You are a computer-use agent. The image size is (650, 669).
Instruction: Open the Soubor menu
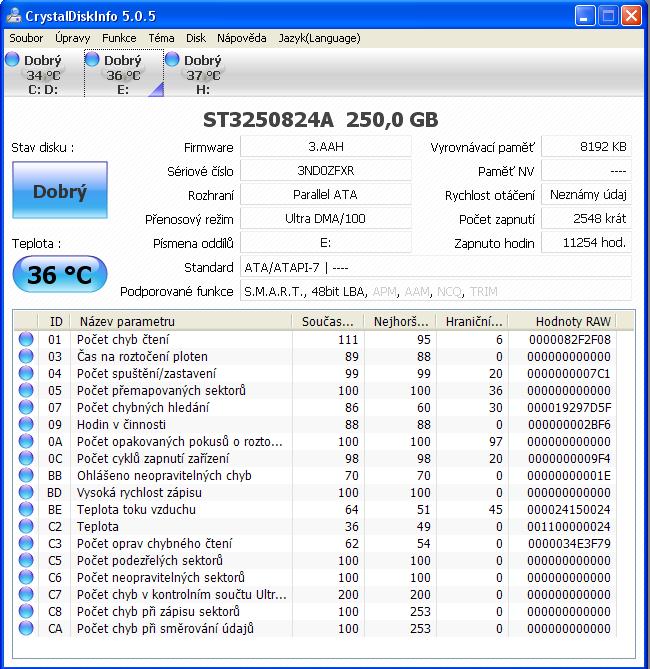pos(26,38)
